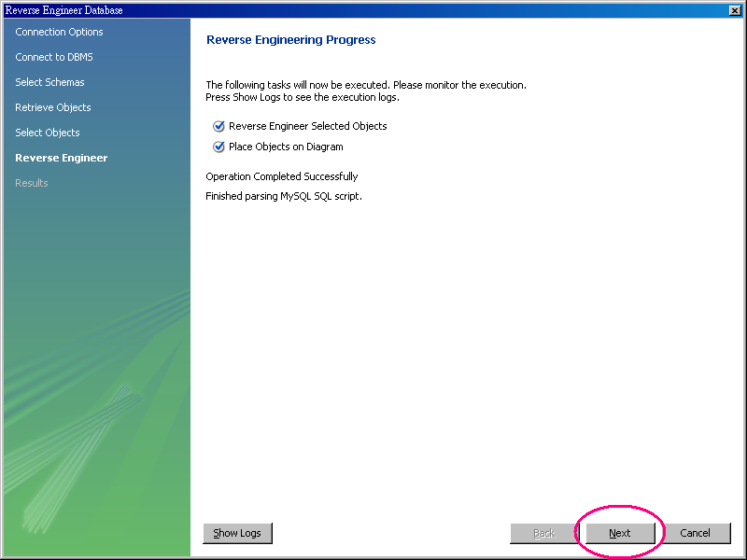Click the 'The following tasks will now be executed' line

point(366,85)
